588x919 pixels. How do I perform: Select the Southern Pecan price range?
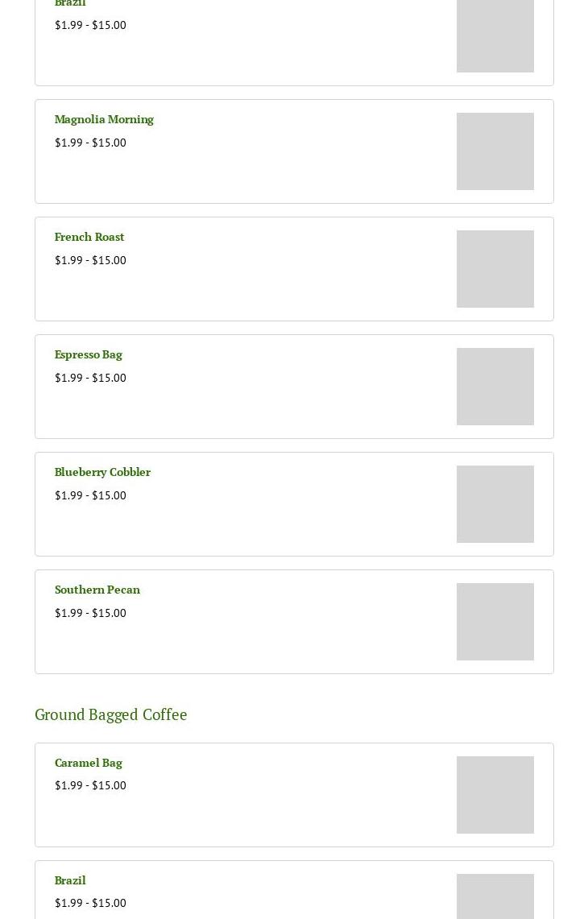pos(90,613)
